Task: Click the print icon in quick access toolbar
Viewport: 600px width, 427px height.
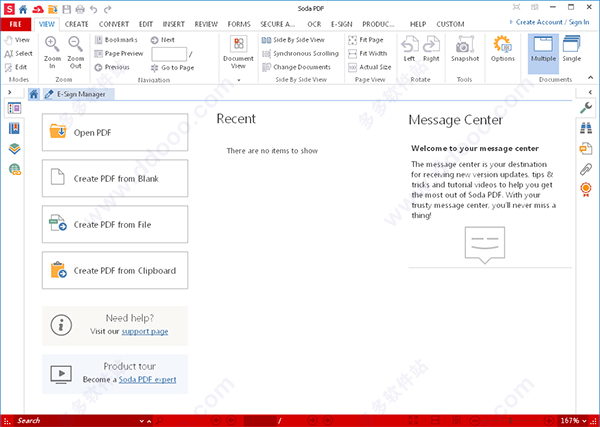Action: 80,9
